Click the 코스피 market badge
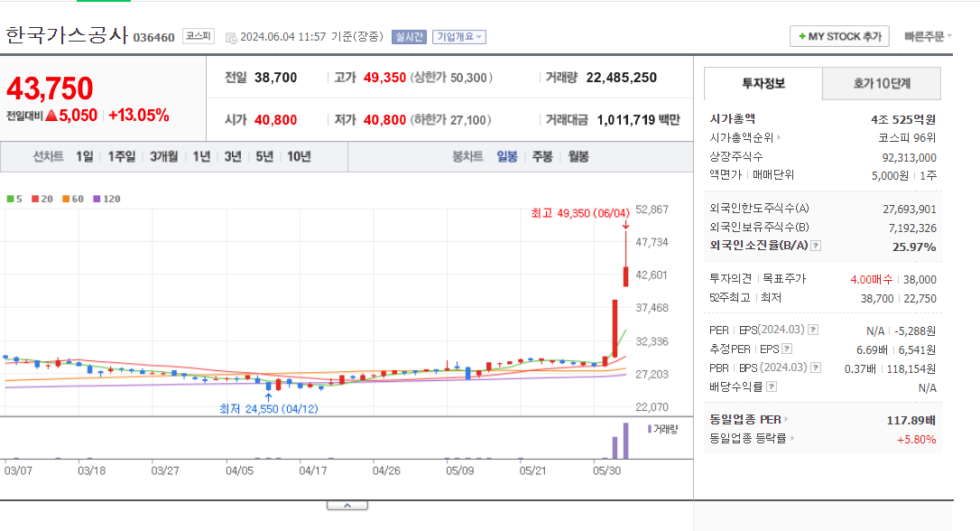This screenshot has width=980, height=531. [199, 36]
